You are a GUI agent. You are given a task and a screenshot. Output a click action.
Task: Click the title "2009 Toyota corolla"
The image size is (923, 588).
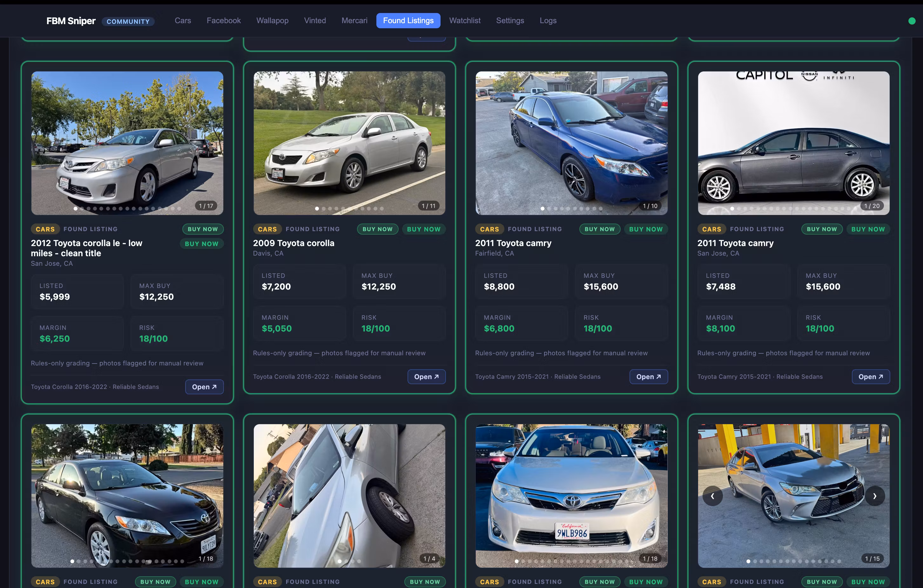(x=293, y=243)
